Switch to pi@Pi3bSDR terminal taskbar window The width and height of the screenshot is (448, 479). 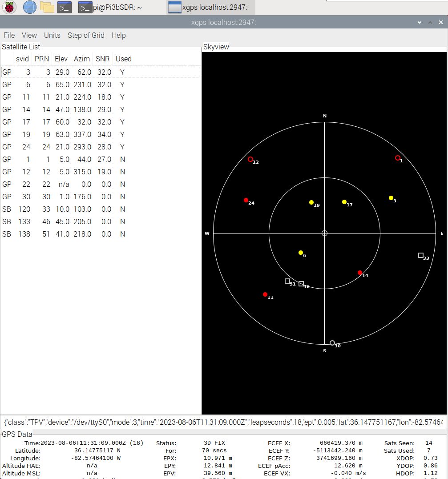point(110,8)
